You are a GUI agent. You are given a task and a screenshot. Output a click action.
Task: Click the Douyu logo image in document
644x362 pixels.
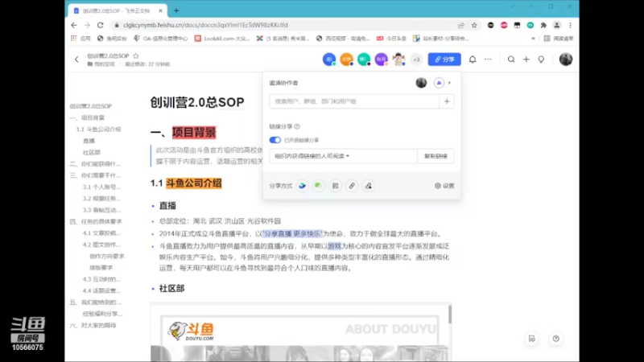point(190,331)
